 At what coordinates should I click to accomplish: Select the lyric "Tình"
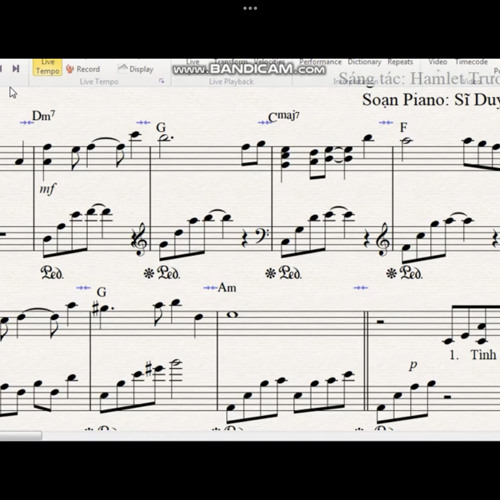[483, 354]
